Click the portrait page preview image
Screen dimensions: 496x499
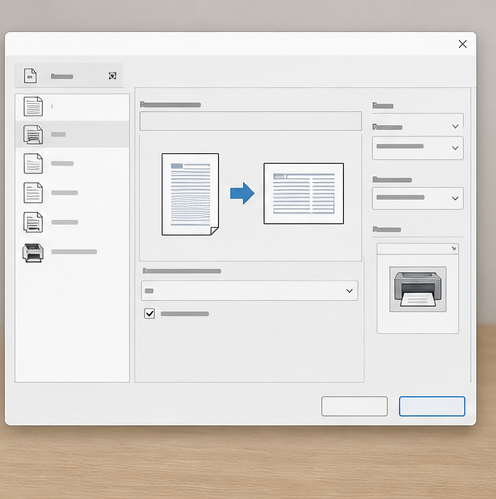[190, 194]
